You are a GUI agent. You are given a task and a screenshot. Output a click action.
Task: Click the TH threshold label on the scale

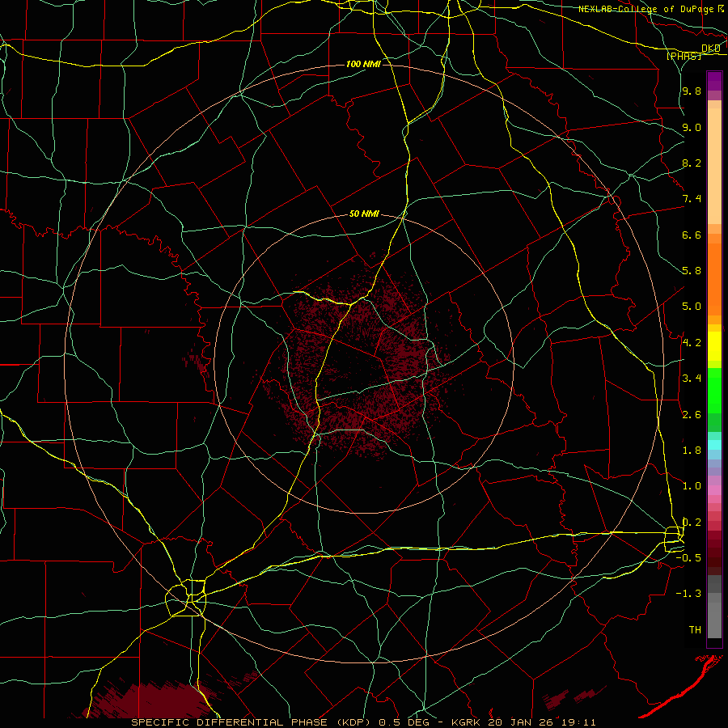pos(695,630)
